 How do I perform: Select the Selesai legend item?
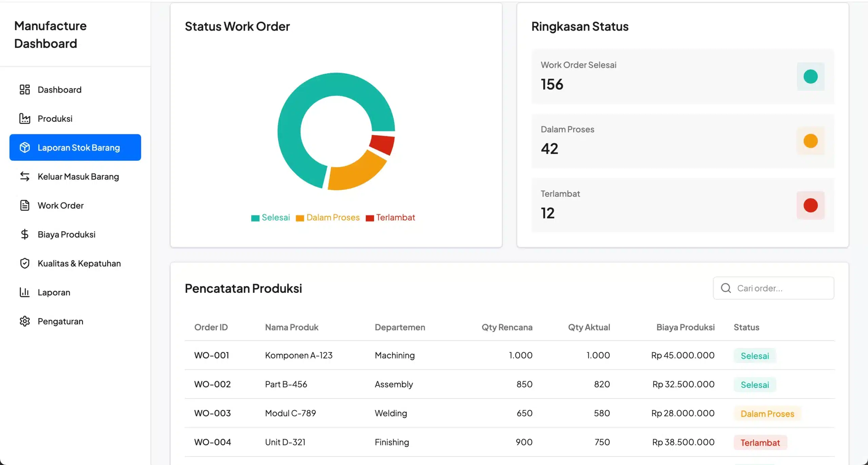tap(270, 217)
